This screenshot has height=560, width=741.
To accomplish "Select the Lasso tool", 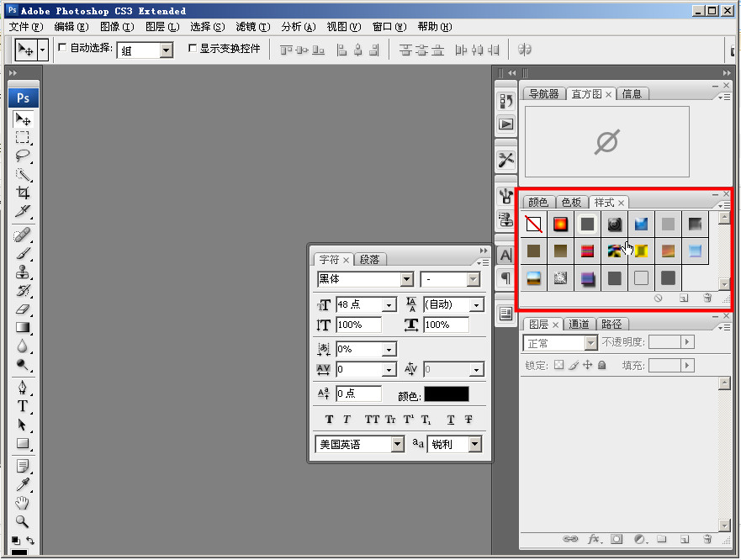I will point(23,156).
